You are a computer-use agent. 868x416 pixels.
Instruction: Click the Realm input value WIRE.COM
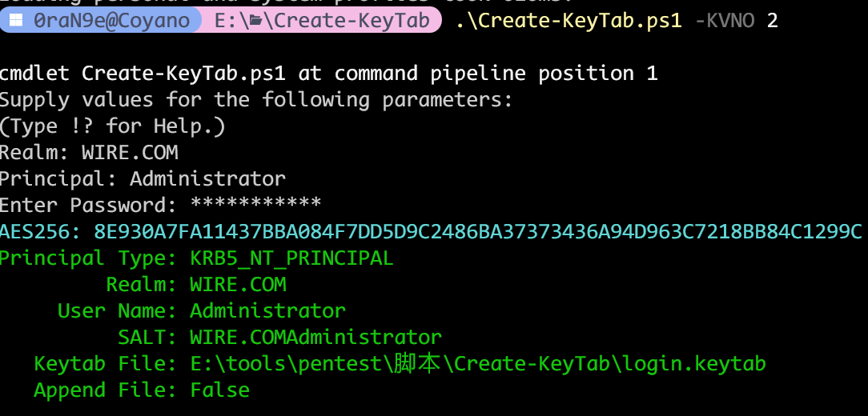[x=130, y=152]
